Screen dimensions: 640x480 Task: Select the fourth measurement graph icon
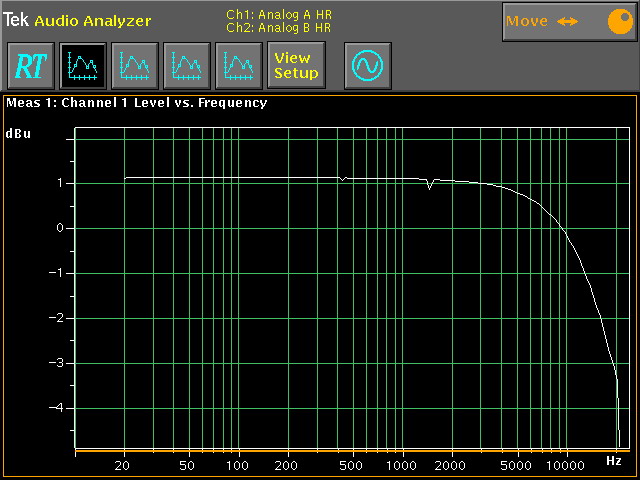pos(239,66)
